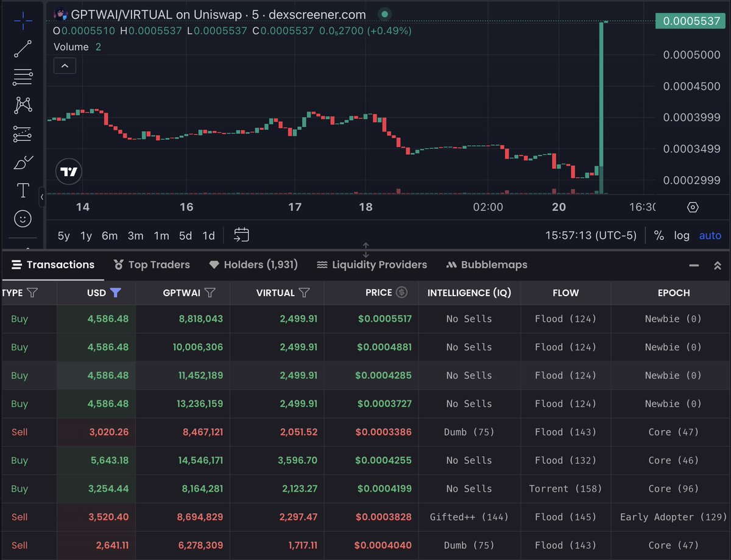Click the Gifted++ (144) intelligence cell

click(x=469, y=517)
